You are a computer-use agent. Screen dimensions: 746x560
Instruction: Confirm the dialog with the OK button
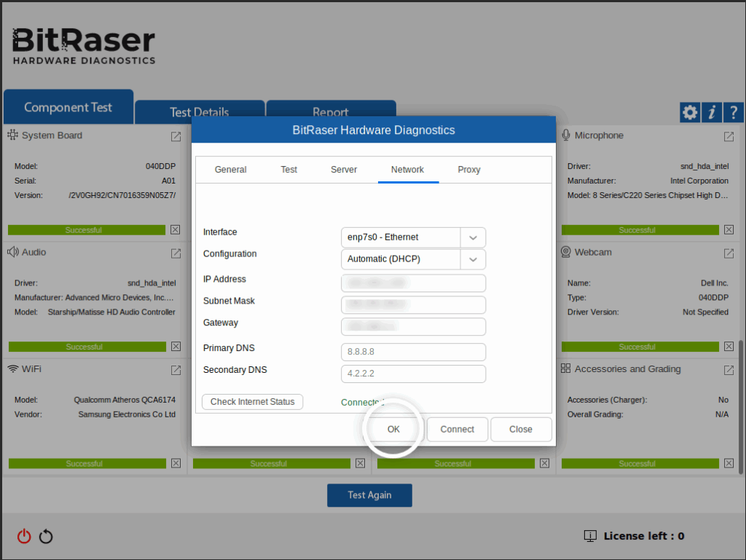(393, 429)
